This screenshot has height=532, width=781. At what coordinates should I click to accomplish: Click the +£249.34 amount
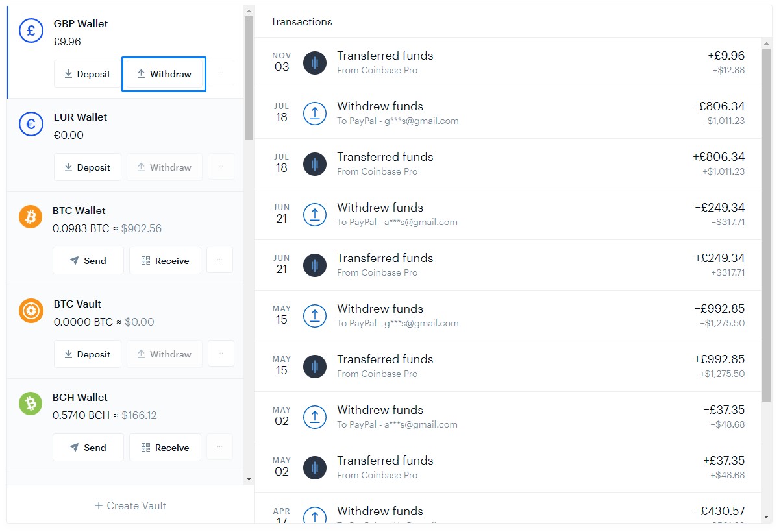coord(719,258)
